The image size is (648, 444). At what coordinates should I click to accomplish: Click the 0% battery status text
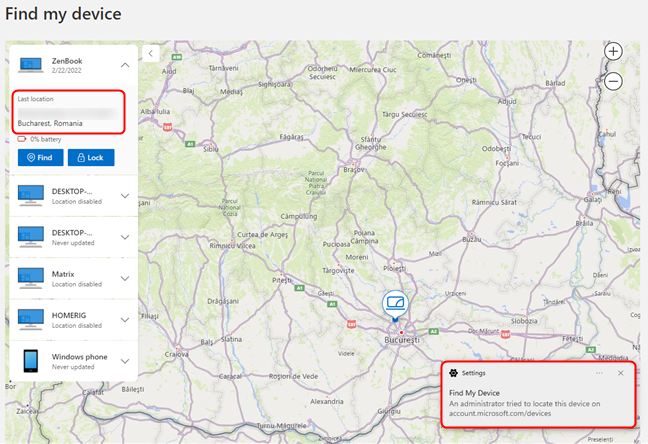tap(46, 139)
